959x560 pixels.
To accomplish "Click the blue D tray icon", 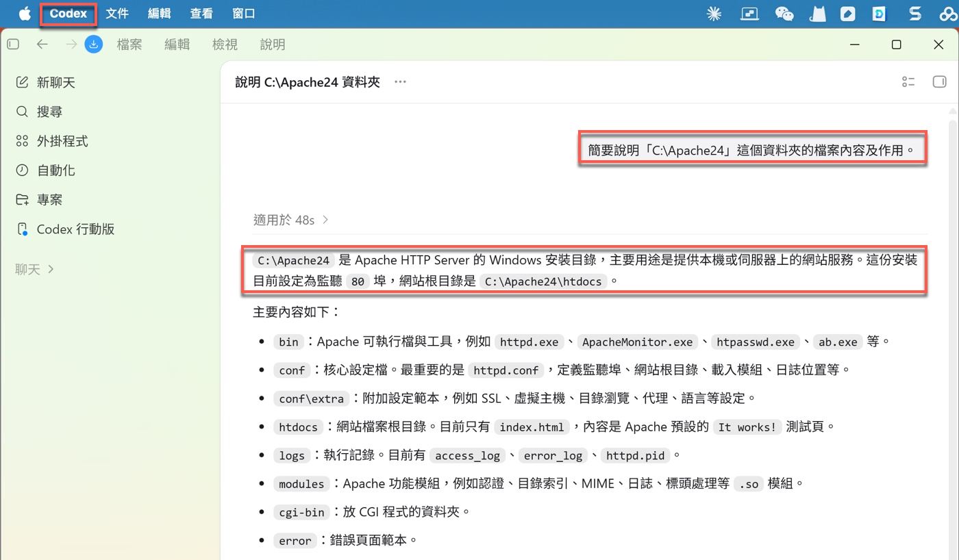I will tap(880, 14).
